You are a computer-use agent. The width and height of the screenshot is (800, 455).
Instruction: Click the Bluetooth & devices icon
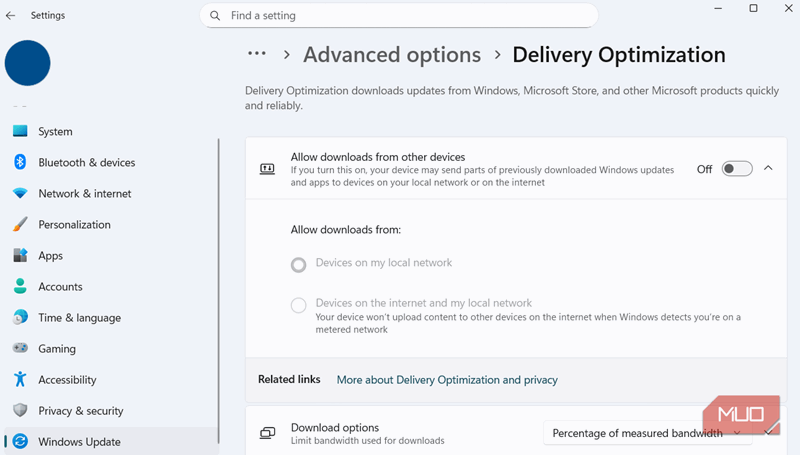click(x=20, y=162)
